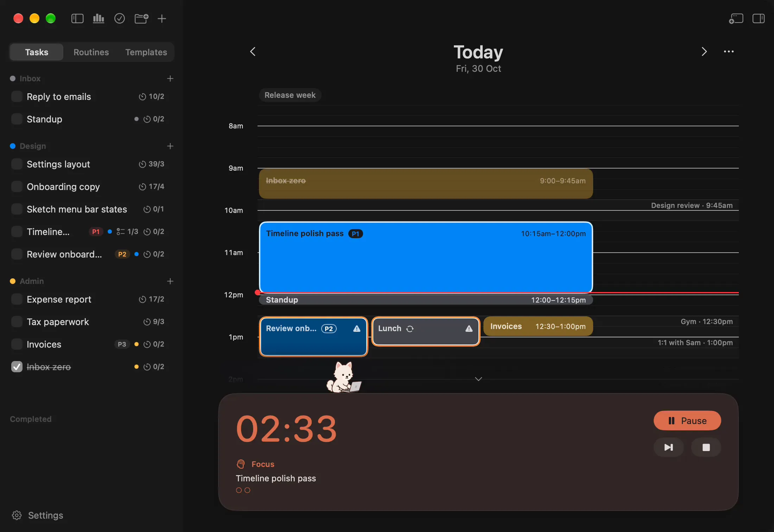Screen dimensions: 774x532
Task: Click warning icon on Review onb block
Action: [357, 329]
